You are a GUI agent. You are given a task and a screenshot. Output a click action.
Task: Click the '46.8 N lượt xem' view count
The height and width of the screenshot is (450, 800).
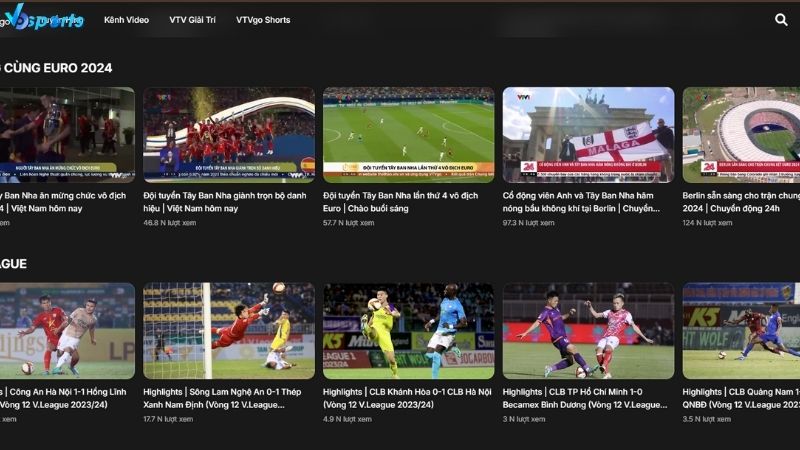tap(169, 223)
